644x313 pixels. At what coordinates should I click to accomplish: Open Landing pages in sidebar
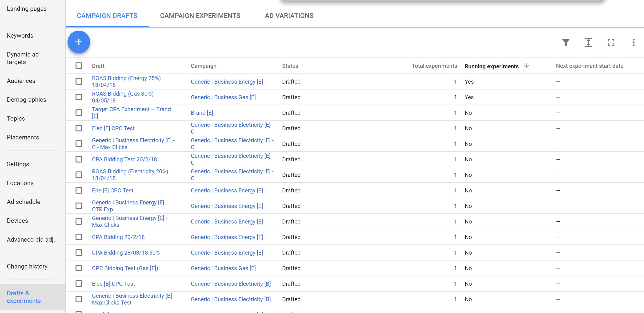click(x=27, y=9)
